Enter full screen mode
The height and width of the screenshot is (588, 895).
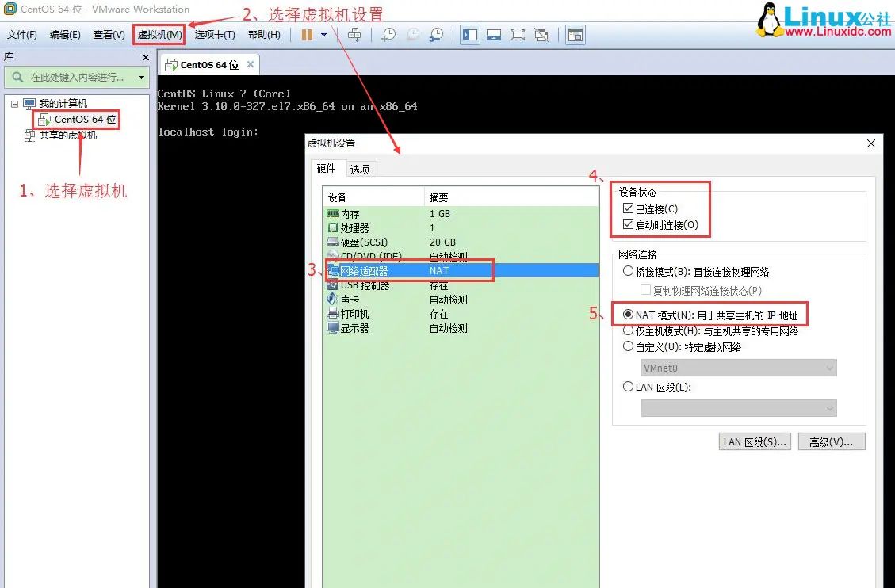click(516, 33)
